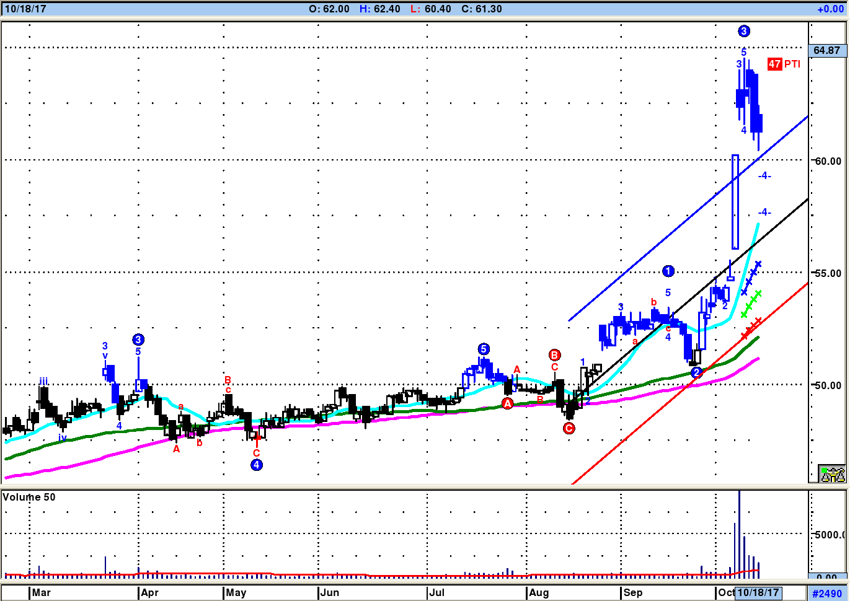Select the tall hollow blue candle below 60.00
Viewport: 868px width, 601px height.
point(735,202)
